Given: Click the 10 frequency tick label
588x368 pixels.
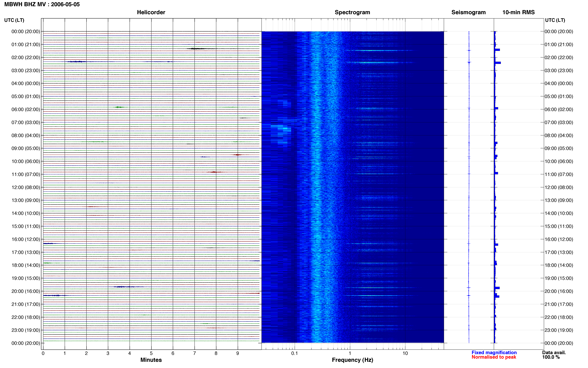Looking at the screenshot, I should click(405, 353).
